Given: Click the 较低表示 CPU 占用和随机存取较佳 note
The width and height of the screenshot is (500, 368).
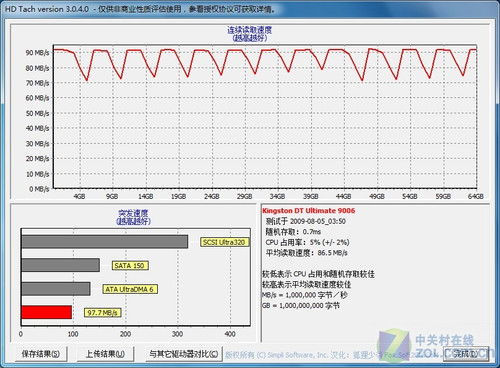Looking at the screenshot, I should [318, 274].
